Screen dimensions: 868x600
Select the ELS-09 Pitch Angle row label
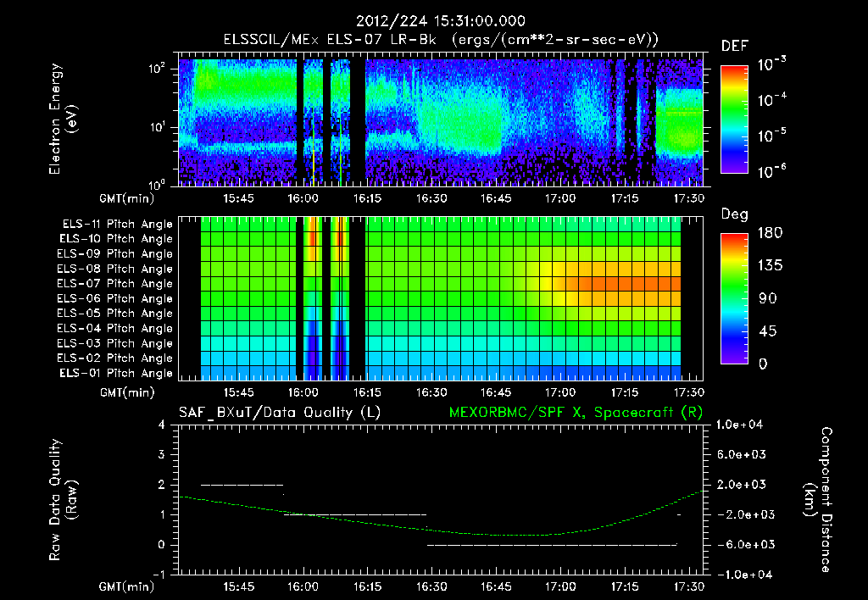114,253
